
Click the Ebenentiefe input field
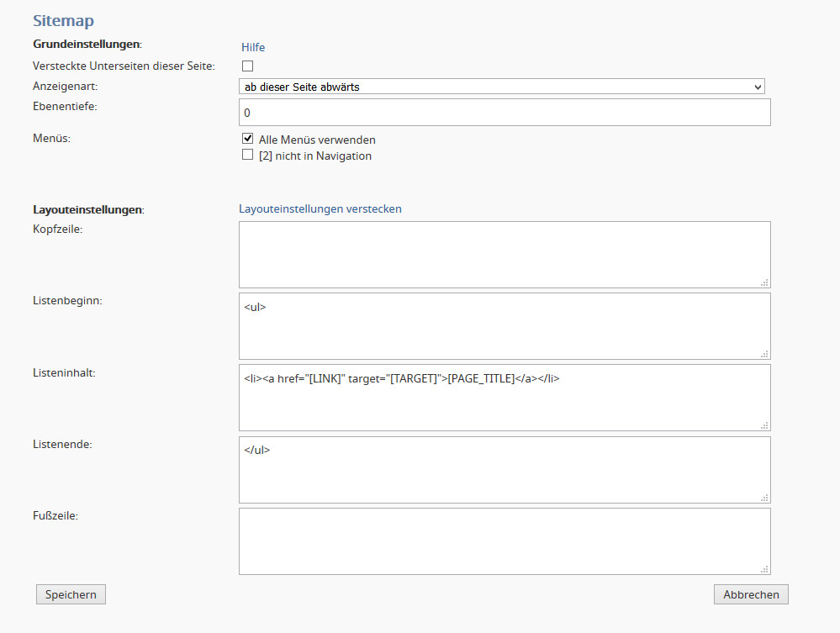point(505,113)
